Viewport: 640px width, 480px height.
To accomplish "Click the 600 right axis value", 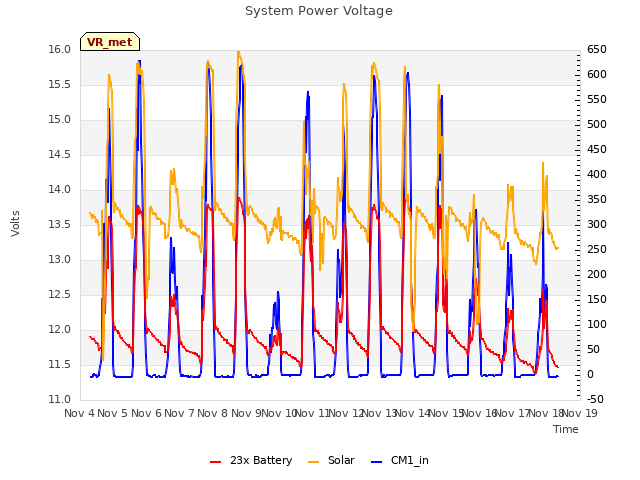I will [x=597, y=74].
